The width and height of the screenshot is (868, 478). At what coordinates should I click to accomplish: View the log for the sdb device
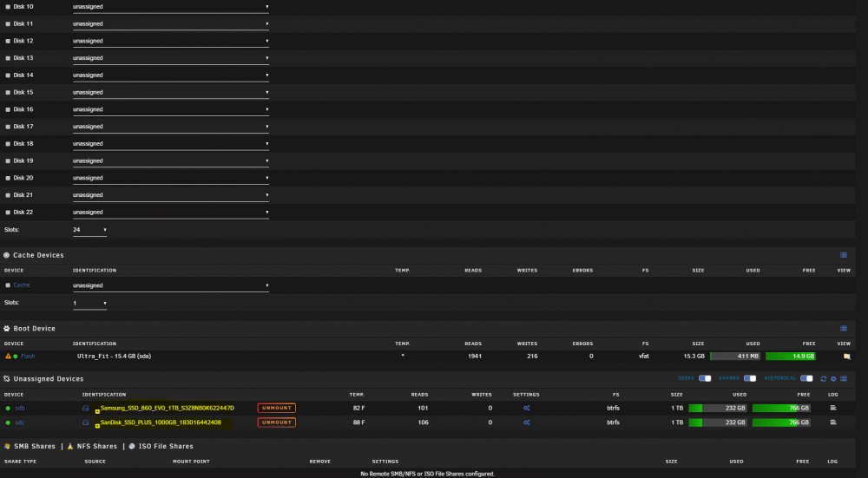[833, 408]
